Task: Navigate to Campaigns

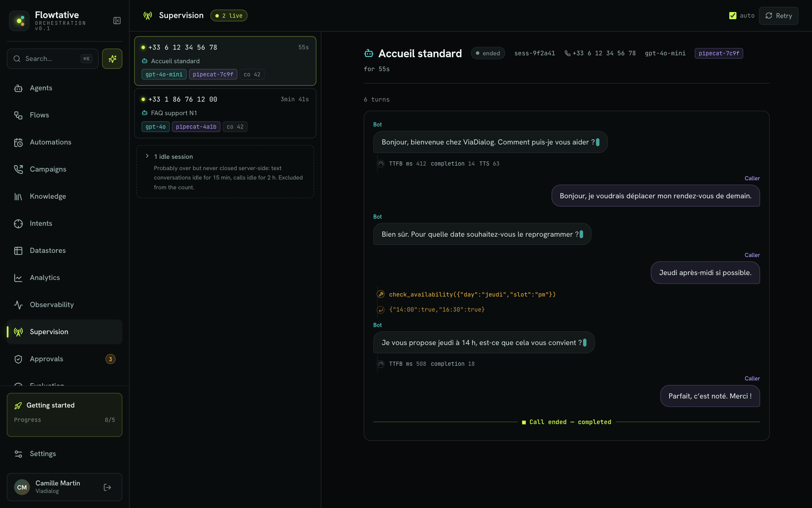Action: pyautogui.click(x=65, y=169)
